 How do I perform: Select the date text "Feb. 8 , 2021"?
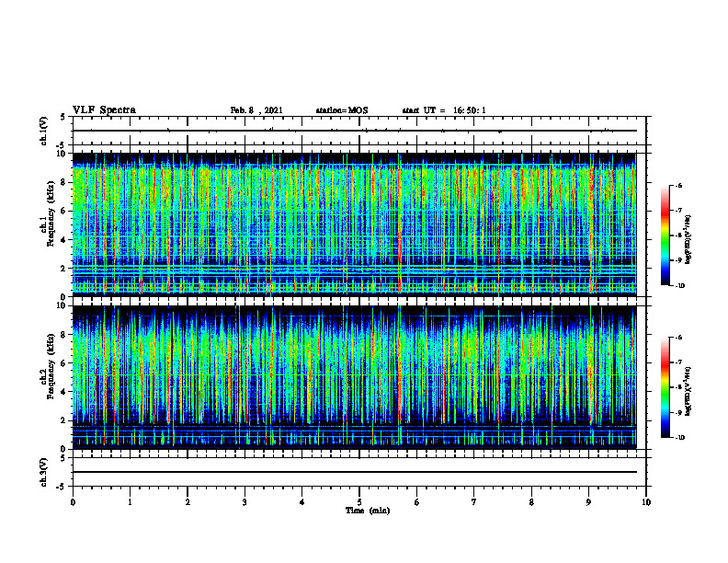256,110
